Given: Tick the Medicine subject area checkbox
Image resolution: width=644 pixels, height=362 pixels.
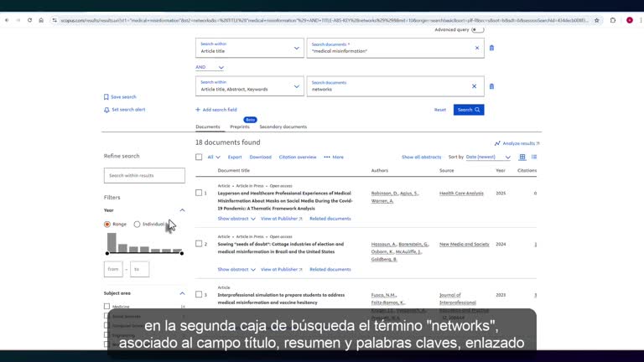Looking at the screenshot, I should (106, 306).
